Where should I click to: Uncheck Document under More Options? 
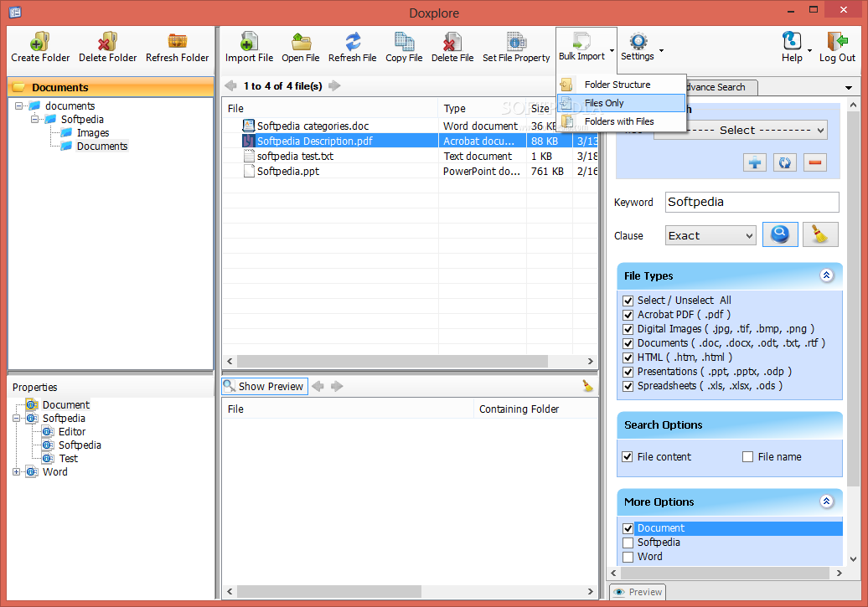tap(628, 528)
